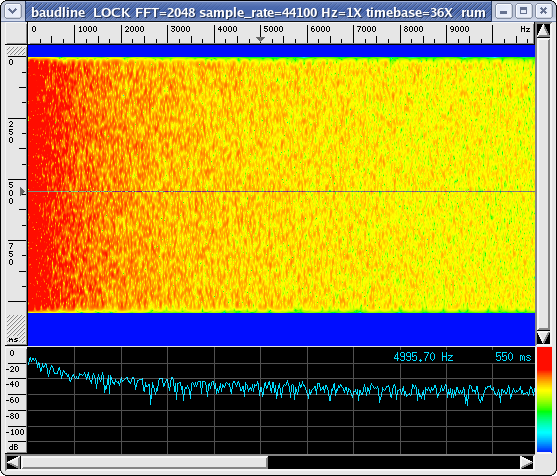Click the 4995.70 Hz frequency readout
Viewport: 557px width, 476px height.
(423, 357)
